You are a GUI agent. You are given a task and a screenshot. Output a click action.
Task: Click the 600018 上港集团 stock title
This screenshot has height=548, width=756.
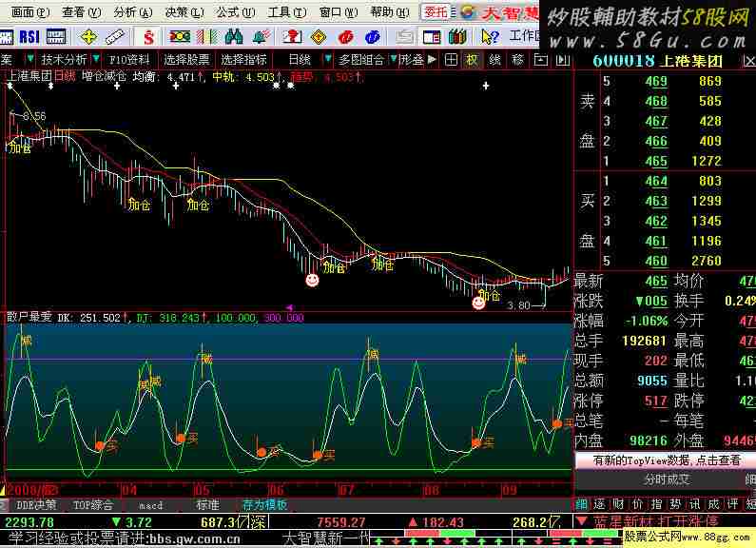coord(657,61)
